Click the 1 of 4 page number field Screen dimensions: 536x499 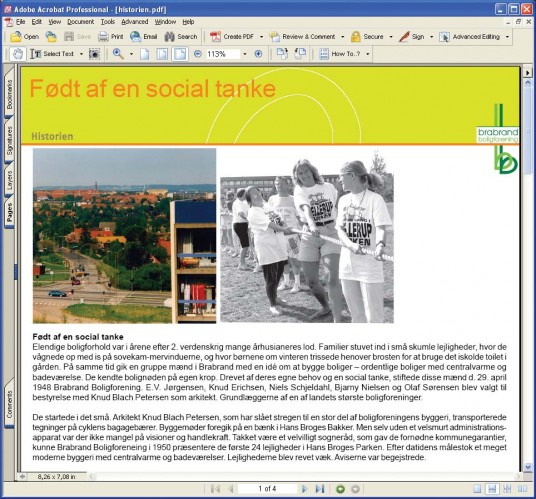click(267, 489)
